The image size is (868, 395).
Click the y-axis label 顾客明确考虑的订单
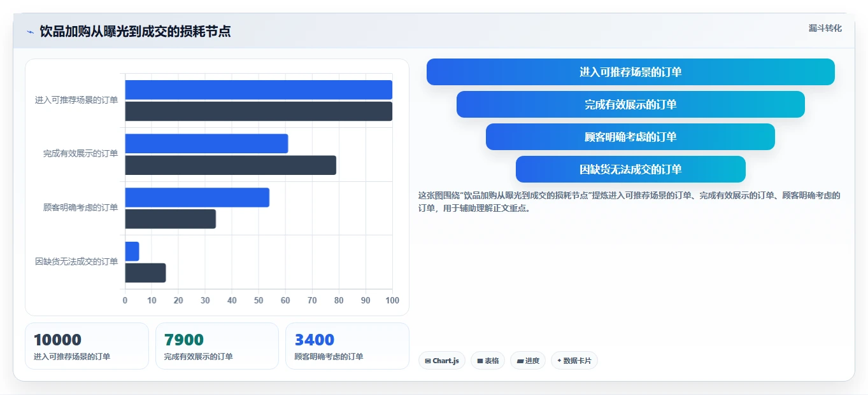tap(81, 208)
